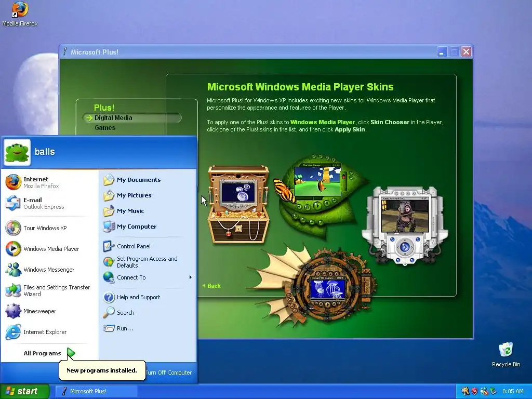Click the treasure chest skin thumbnail
This screenshot has height=399, width=532.
[x=239, y=204]
